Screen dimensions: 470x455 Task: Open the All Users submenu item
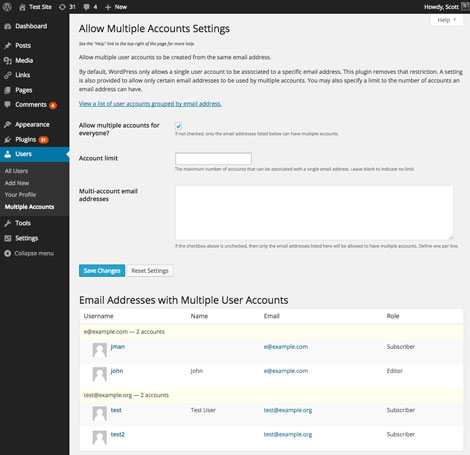[16, 171]
